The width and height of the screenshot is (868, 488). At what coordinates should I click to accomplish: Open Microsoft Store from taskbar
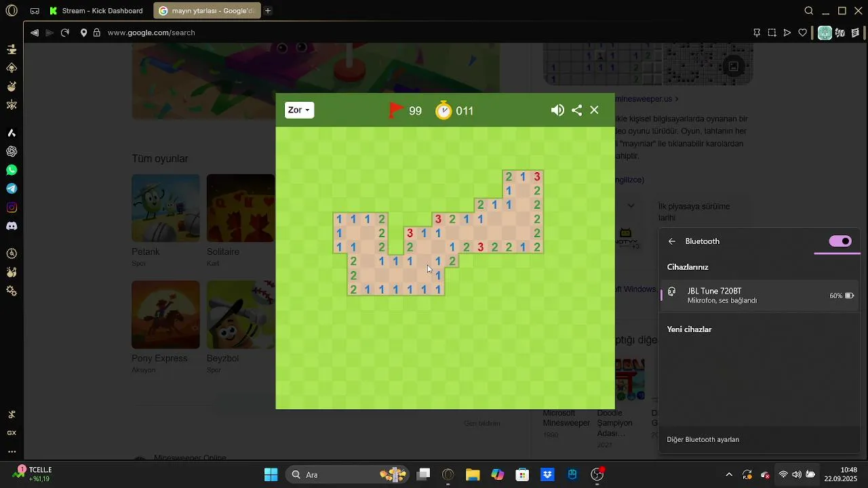(522, 474)
